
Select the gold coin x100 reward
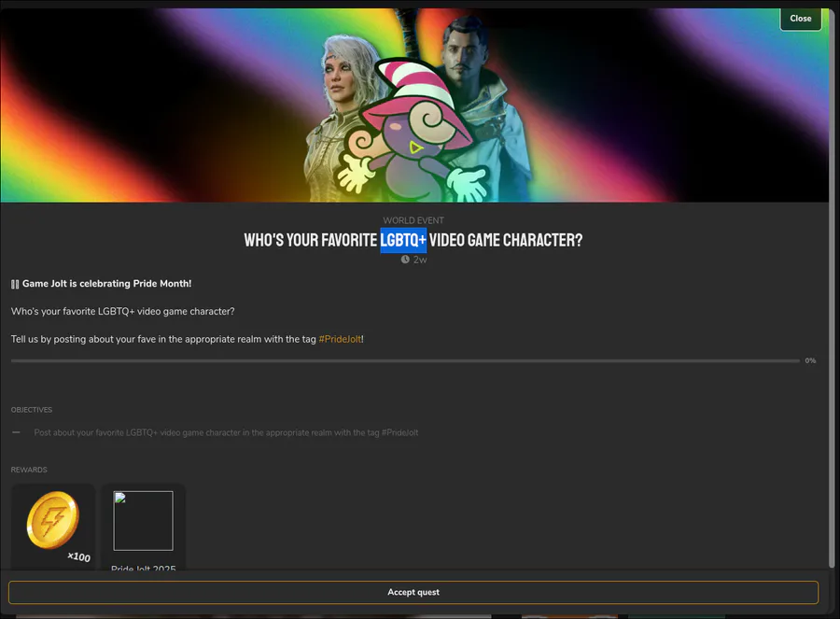tap(53, 527)
